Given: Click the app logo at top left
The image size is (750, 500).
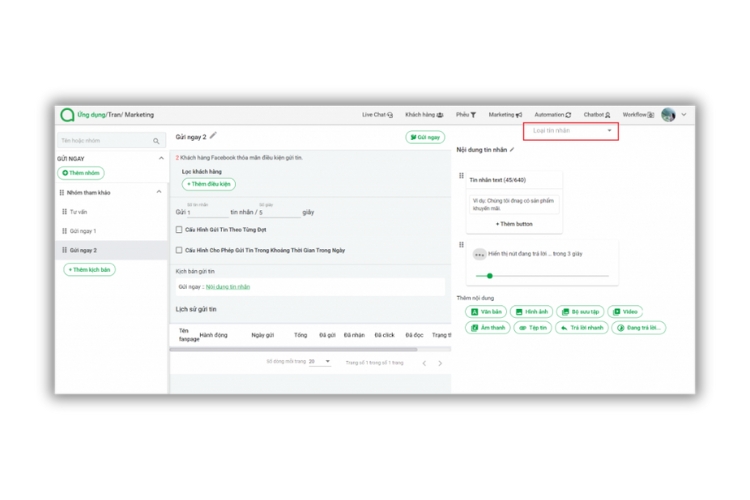Looking at the screenshot, I should tap(67, 115).
